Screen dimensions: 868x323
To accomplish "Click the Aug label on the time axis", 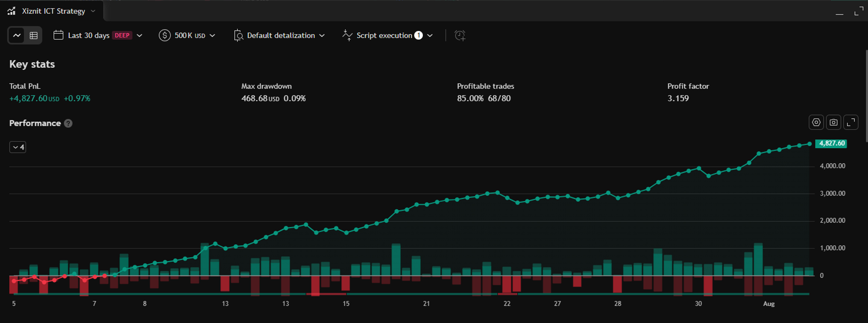I will click(769, 304).
